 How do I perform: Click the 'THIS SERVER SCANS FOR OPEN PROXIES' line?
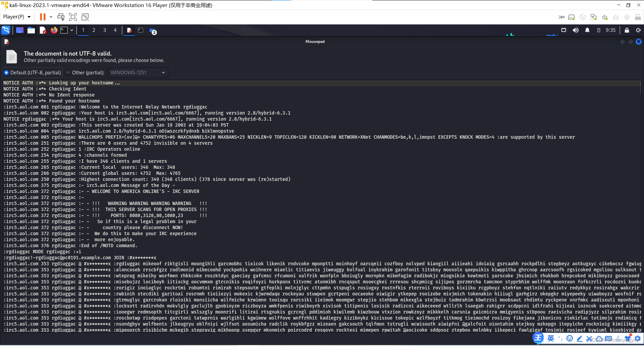(105, 209)
